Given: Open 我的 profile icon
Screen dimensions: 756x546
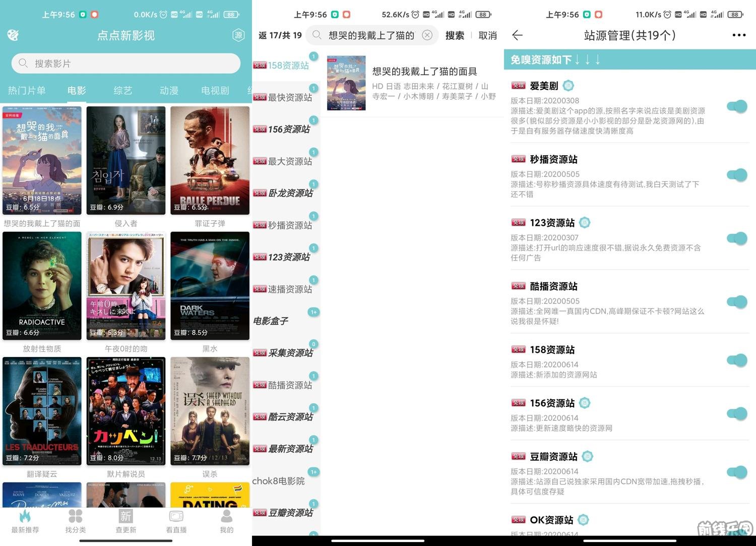Looking at the screenshot, I should pos(227,516).
